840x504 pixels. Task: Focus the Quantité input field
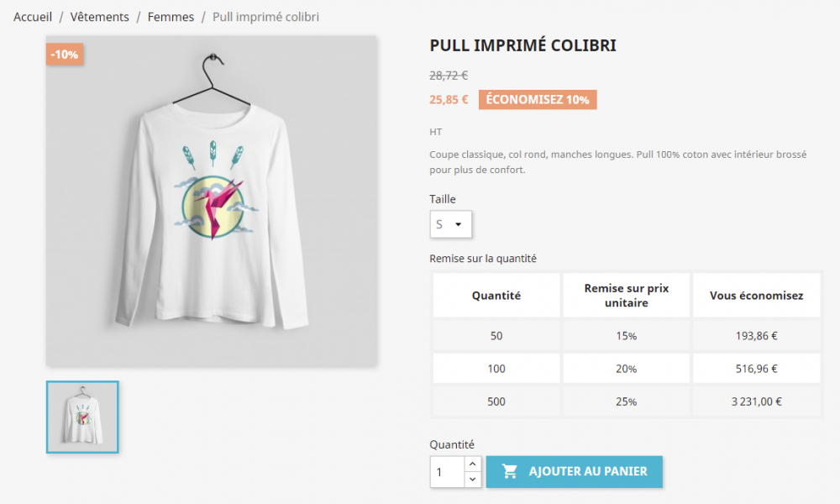[x=448, y=472]
